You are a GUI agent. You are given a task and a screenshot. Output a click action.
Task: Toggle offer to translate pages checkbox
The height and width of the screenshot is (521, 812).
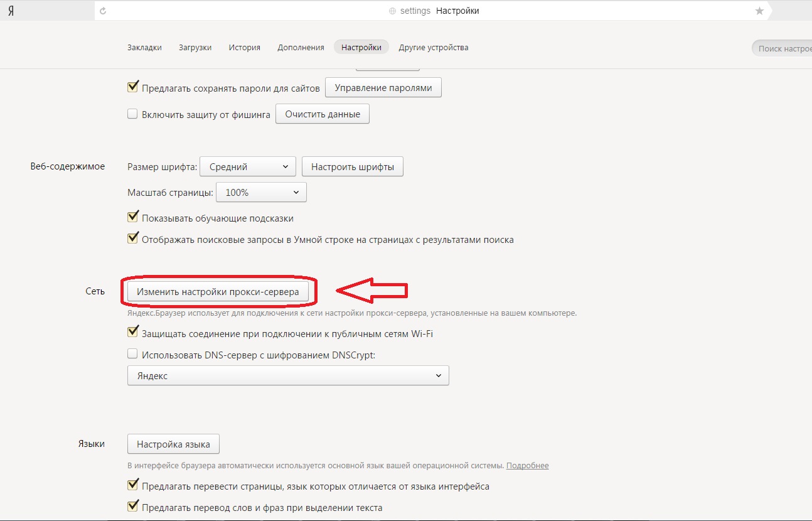tap(132, 485)
